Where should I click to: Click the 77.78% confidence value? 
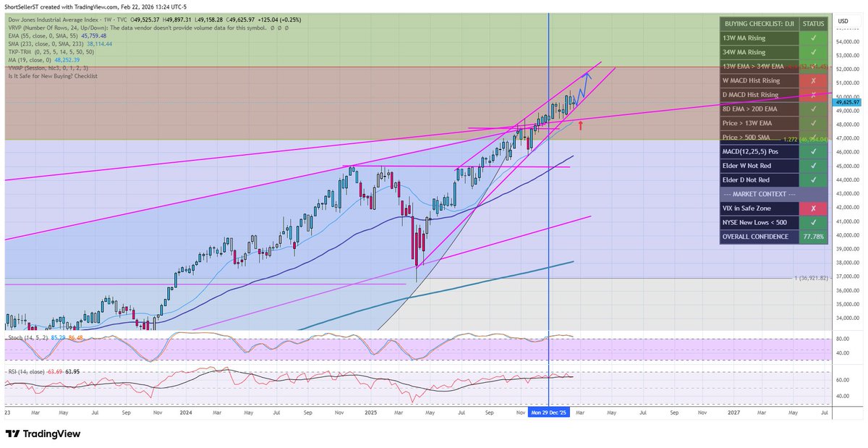coord(813,236)
